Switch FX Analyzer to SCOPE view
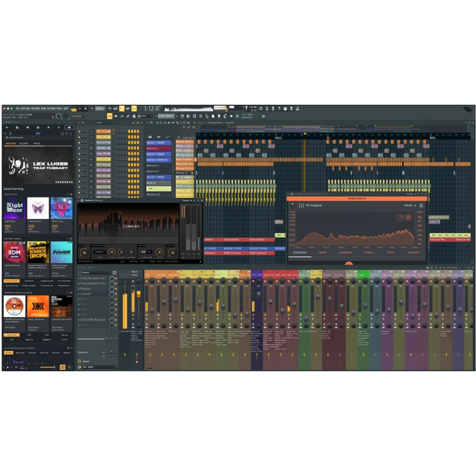 tap(323, 253)
